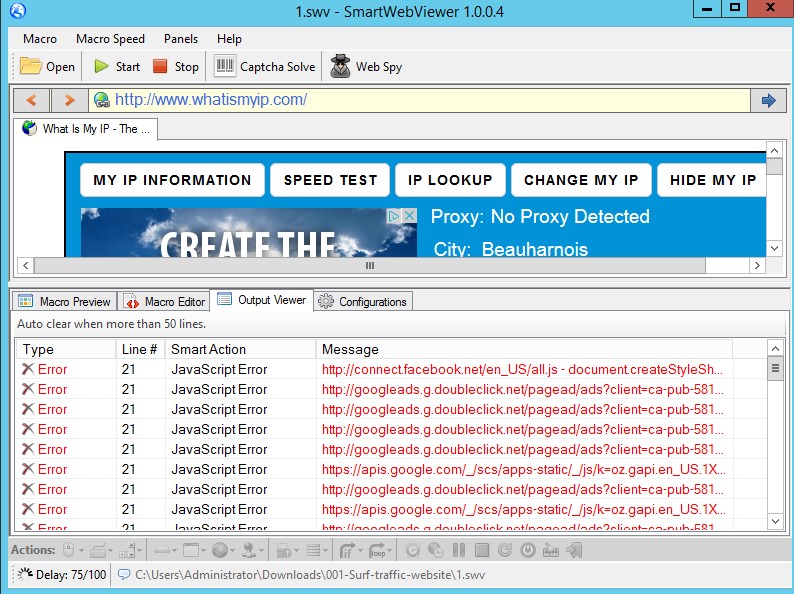Click the exit door action icon
This screenshot has height=594, width=794.
pyautogui.click(x=574, y=550)
